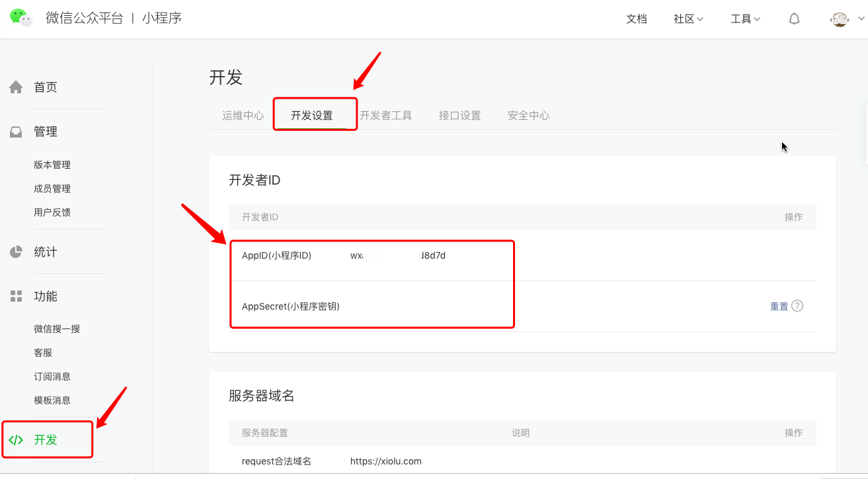
Task: Open 首页 in the sidebar
Action: point(46,87)
